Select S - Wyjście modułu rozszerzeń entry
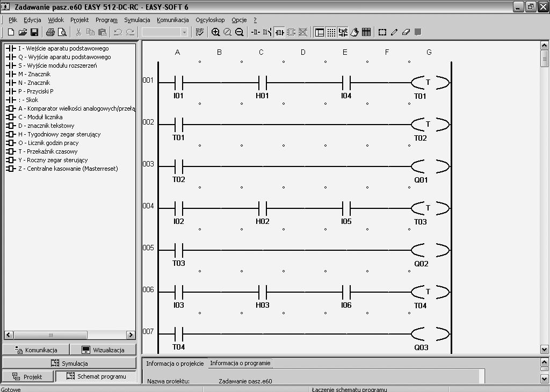Screen dimensions: 550x392 coord(51,66)
